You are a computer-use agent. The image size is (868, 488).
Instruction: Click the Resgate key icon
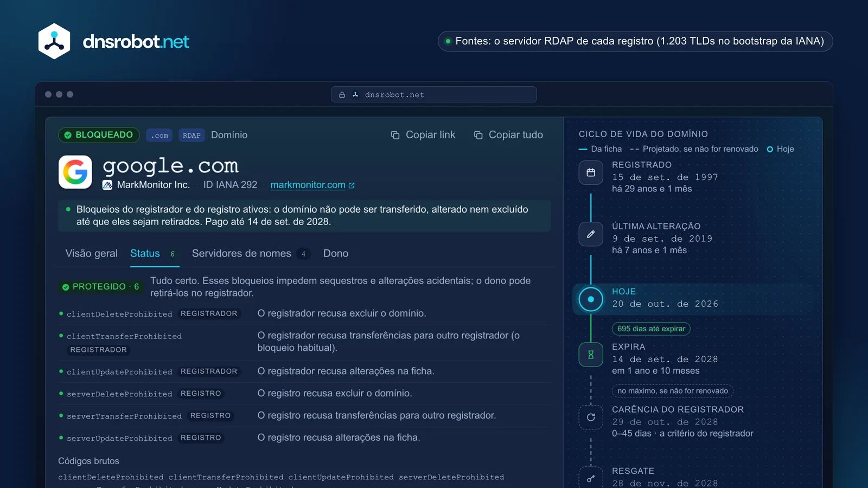pos(591,478)
